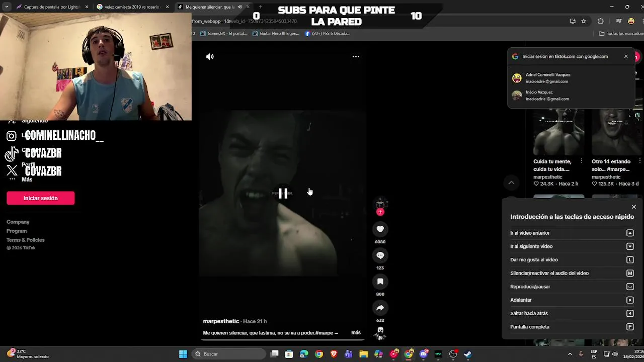Click the M key icon for muting audio

pyautogui.click(x=630, y=273)
